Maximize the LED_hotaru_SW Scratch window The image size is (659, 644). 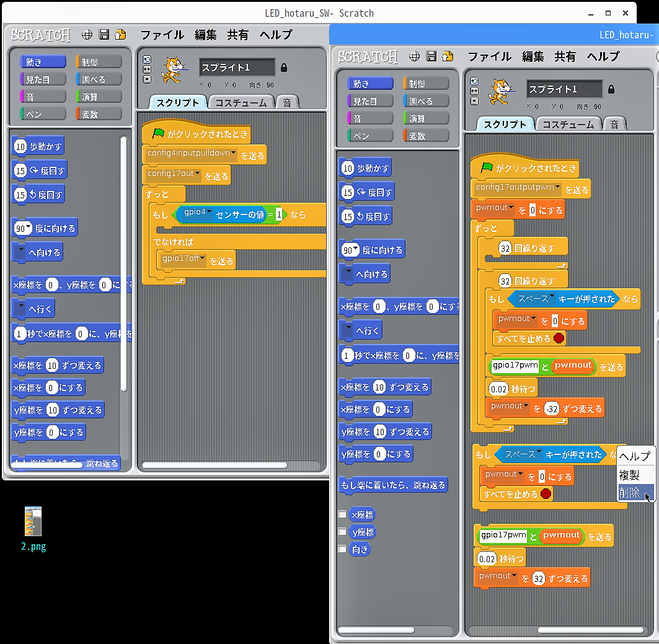[608, 14]
